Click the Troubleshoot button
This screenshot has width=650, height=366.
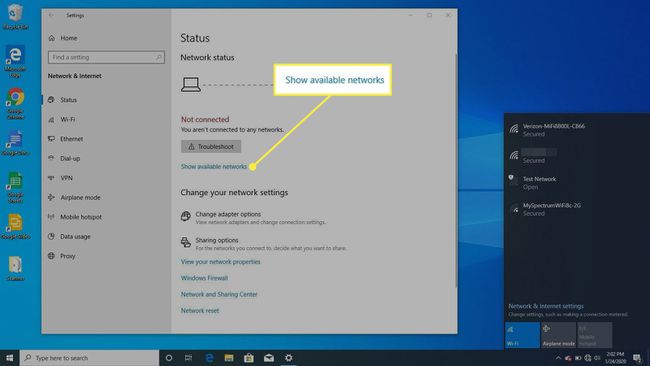coord(211,146)
